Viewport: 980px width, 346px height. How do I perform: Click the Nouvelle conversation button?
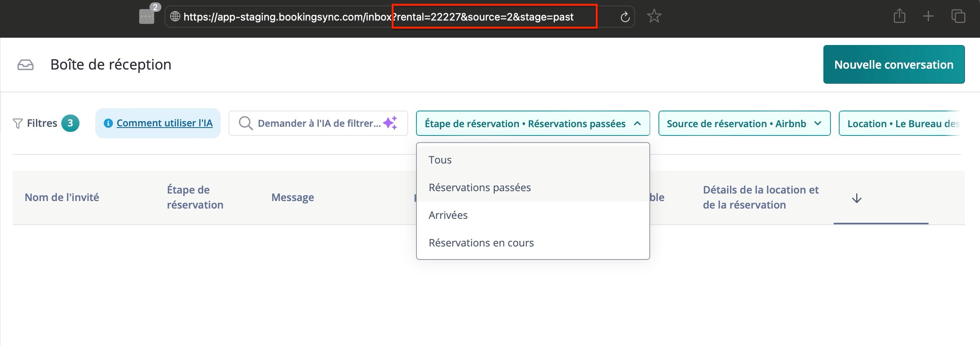(894, 65)
